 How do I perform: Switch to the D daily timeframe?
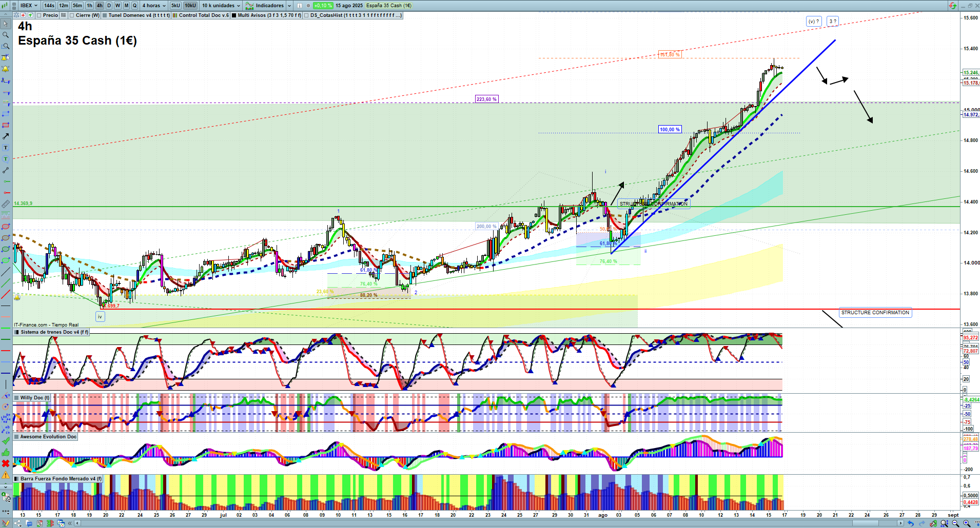tap(109, 6)
